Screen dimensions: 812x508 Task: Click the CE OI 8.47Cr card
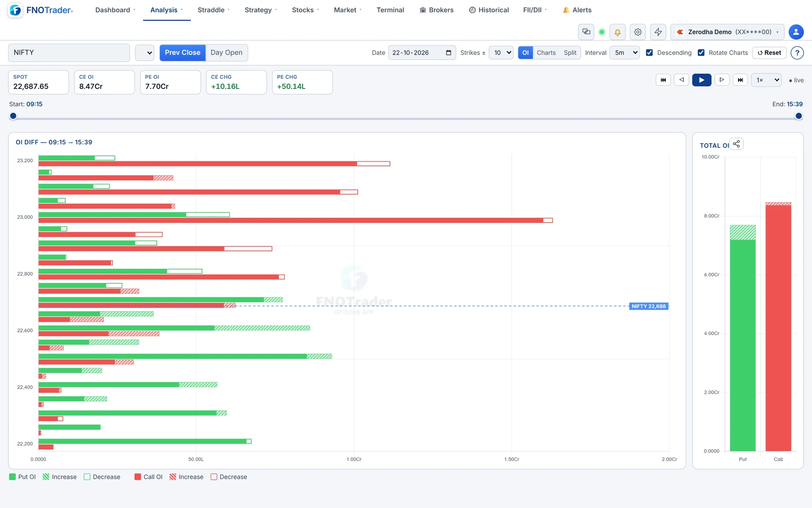click(104, 82)
